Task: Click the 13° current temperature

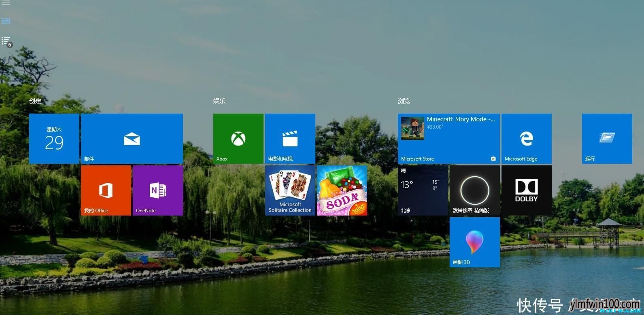Action: point(407,185)
